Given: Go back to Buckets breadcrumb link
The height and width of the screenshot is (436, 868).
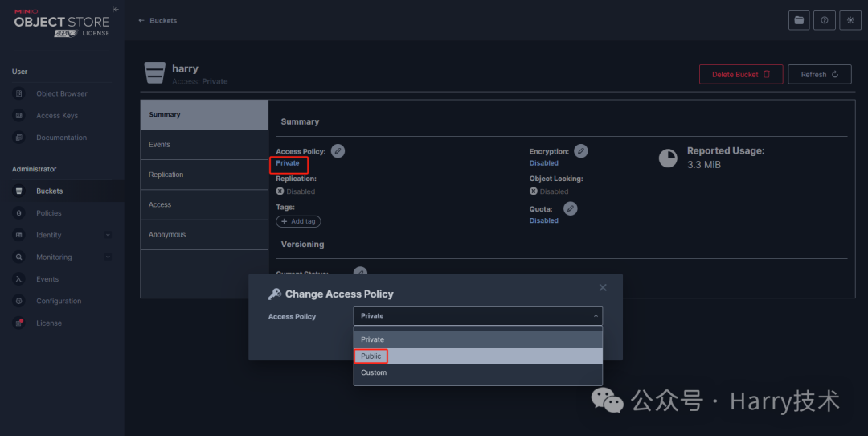Looking at the screenshot, I should pyautogui.click(x=158, y=20).
